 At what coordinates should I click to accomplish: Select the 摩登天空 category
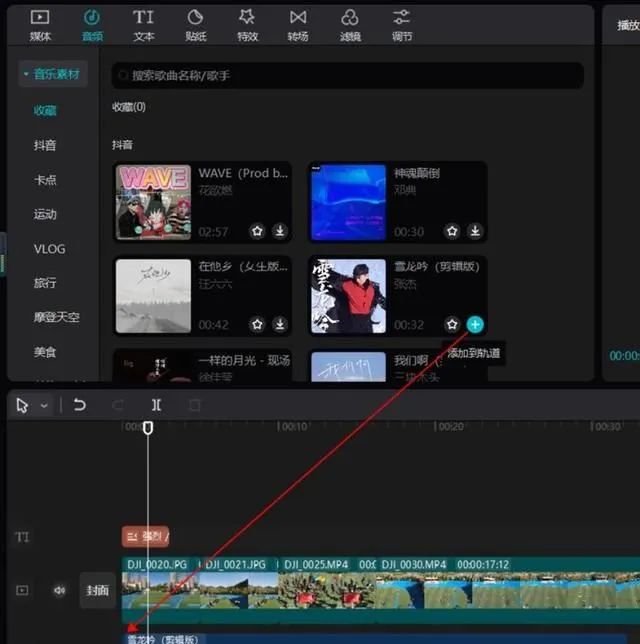pyautogui.click(x=57, y=317)
